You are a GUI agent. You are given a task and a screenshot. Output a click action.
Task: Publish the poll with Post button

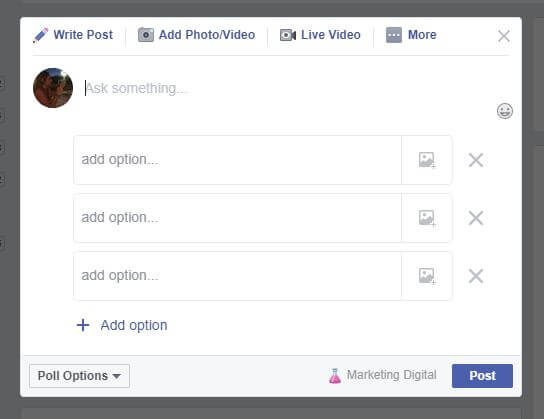[x=482, y=376]
